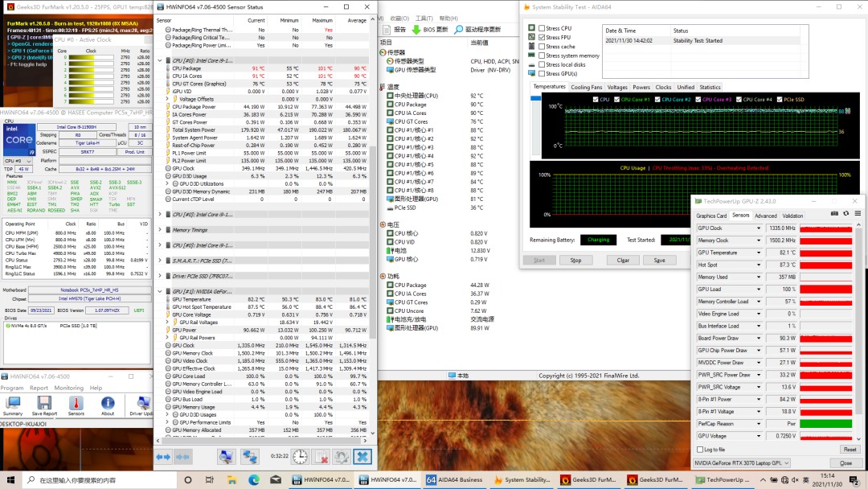
Task: Click GPU-Z screenshot camera icon
Action: click(834, 213)
